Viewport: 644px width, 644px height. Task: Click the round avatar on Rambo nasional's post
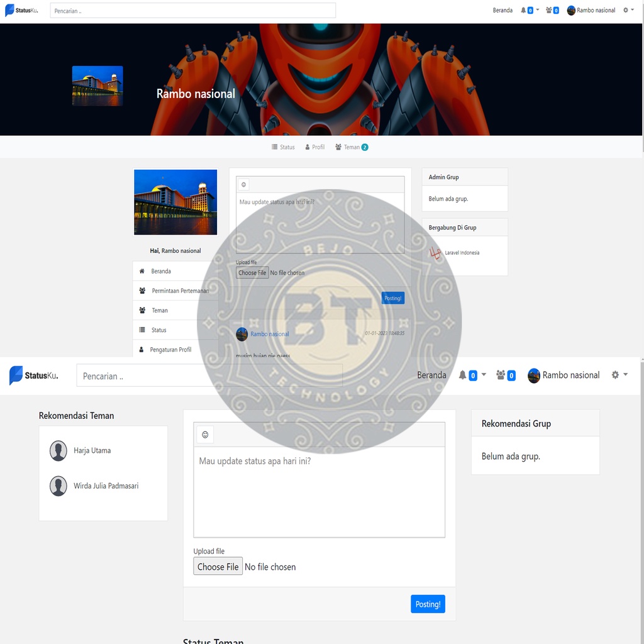[x=242, y=334]
